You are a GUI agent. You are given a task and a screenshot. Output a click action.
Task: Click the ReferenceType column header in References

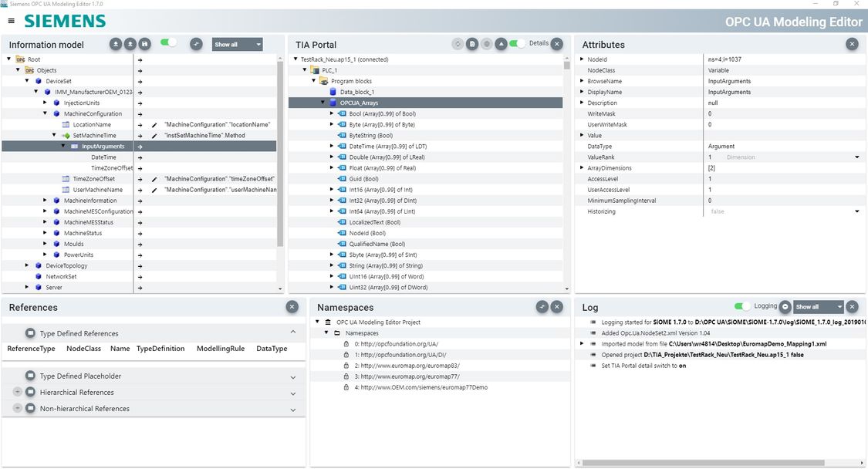click(x=31, y=349)
